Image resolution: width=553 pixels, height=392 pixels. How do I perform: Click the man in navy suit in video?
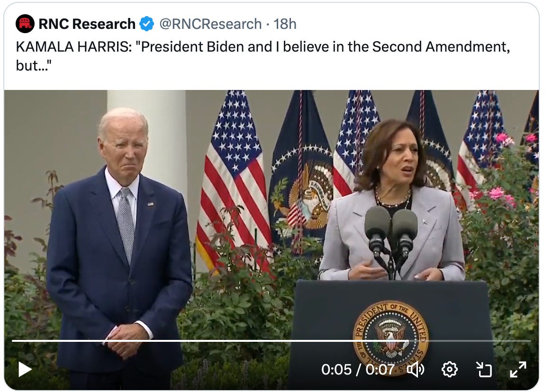pos(120,247)
